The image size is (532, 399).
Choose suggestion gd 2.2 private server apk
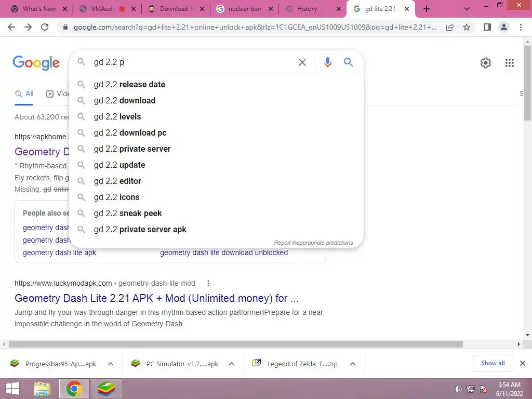point(217,229)
